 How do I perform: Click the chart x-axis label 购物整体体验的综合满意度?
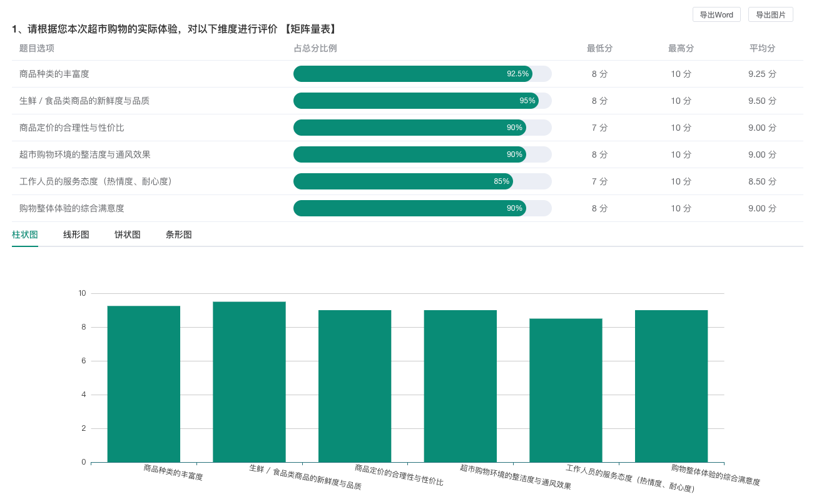[x=716, y=475]
